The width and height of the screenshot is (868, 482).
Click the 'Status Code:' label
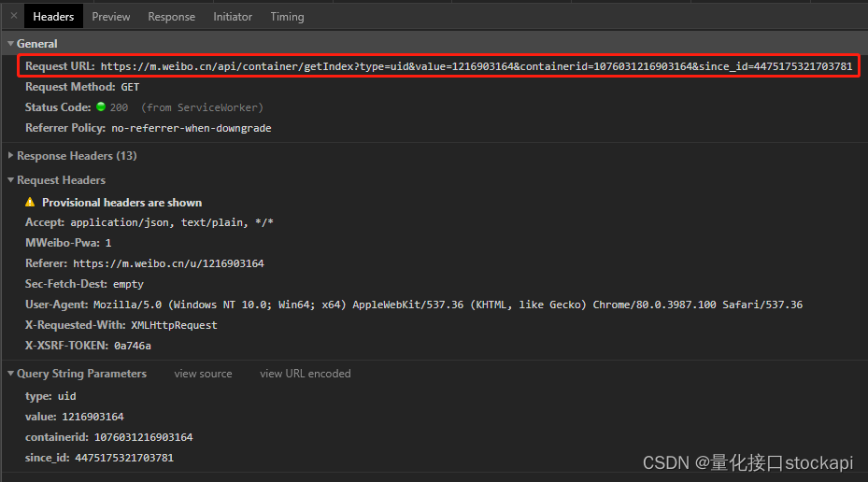[58, 107]
